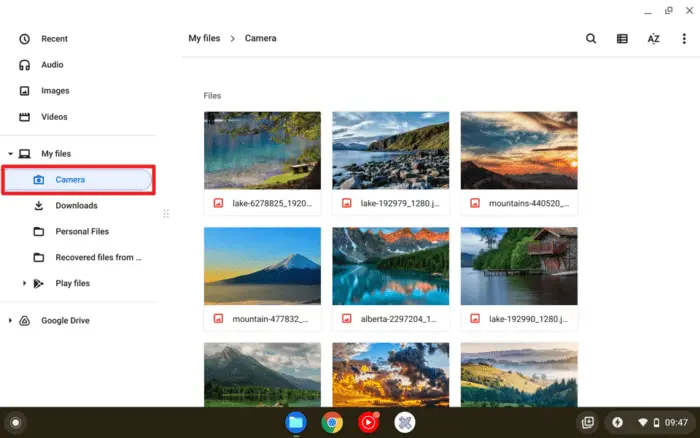Image resolution: width=700 pixels, height=438 pixels.
Task: Collapse the My files tree
Action: tap(10, 154)
